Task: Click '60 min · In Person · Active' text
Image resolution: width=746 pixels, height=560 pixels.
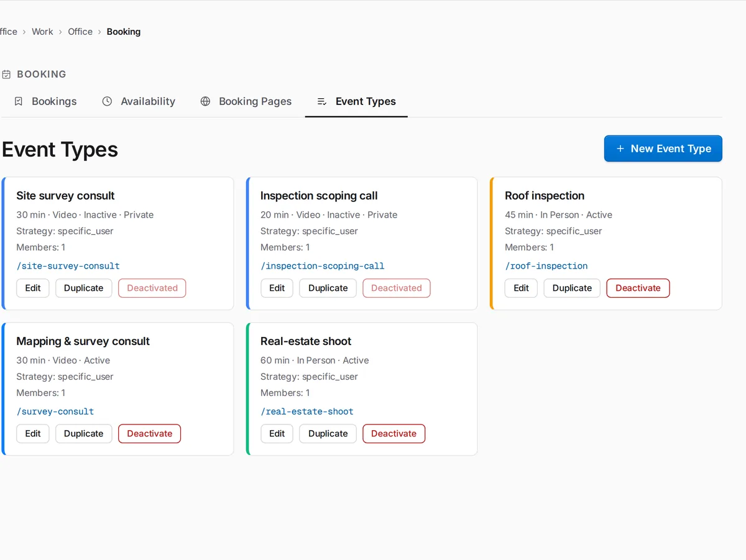Action: coord(315,360)
